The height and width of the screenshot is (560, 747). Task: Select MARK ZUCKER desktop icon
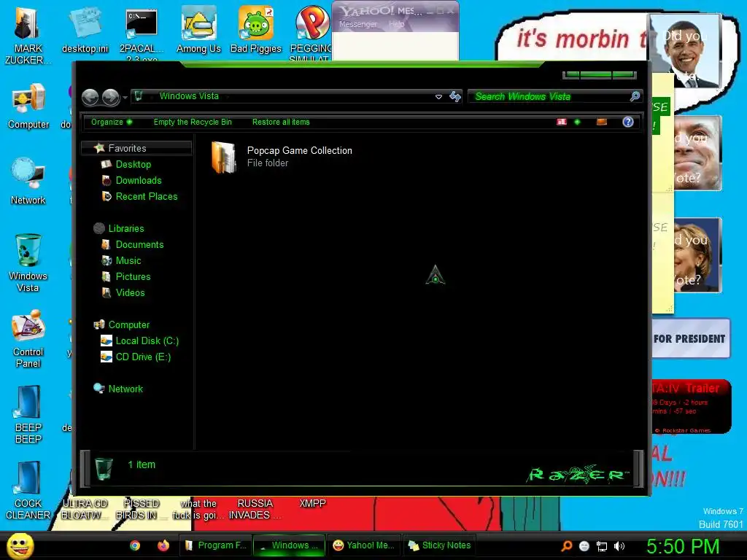coord(28,34)
